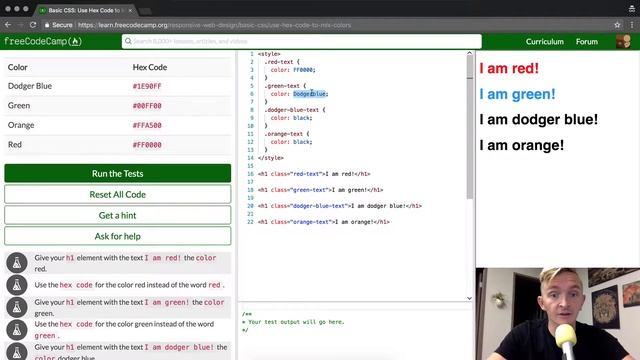640x360 pixels.
Task: Click the editor scrollbar down arrow
Action: click(x=469, y=298)
